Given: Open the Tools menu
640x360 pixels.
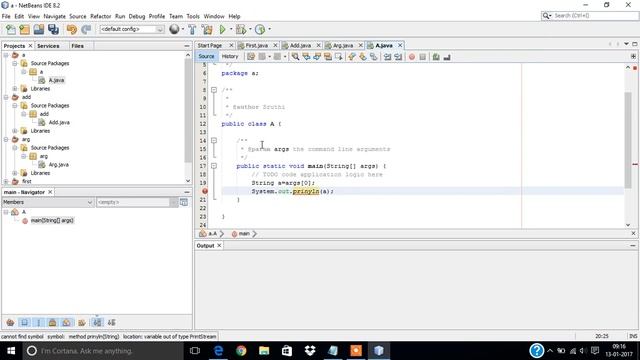Looking at the screenshot, I should (x=193, y=16).
